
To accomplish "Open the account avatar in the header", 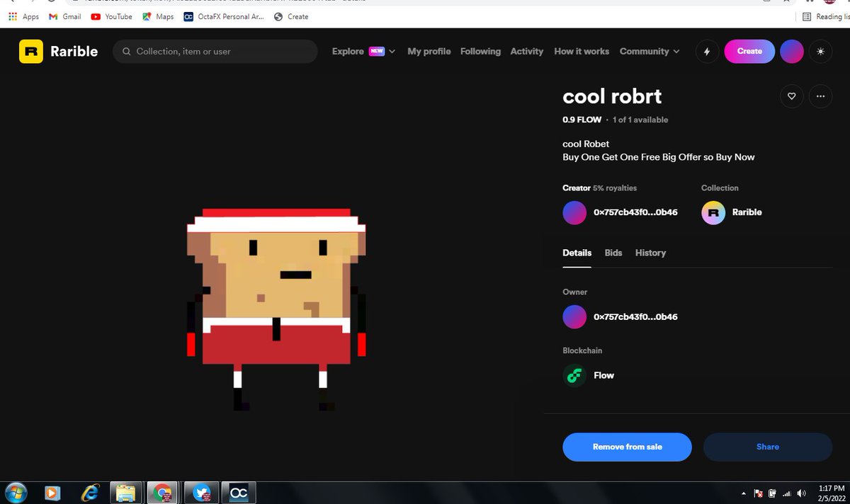I will coord(792,52).
